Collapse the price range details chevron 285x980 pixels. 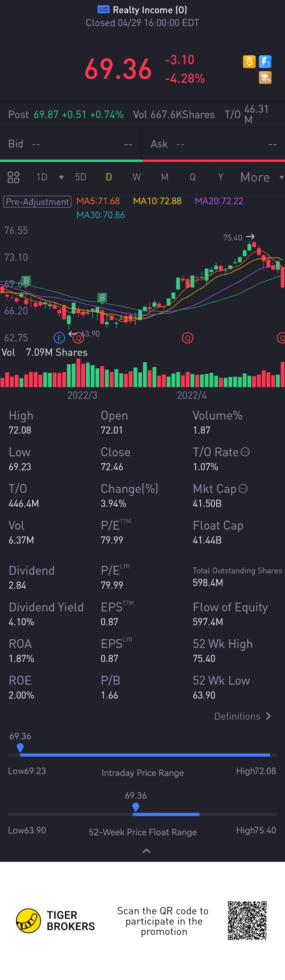pos(146,851)
